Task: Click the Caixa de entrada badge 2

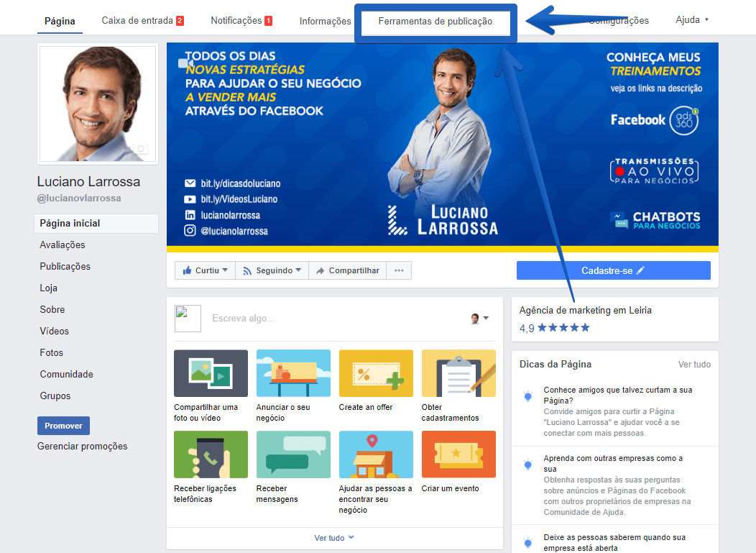Action: 180,21
